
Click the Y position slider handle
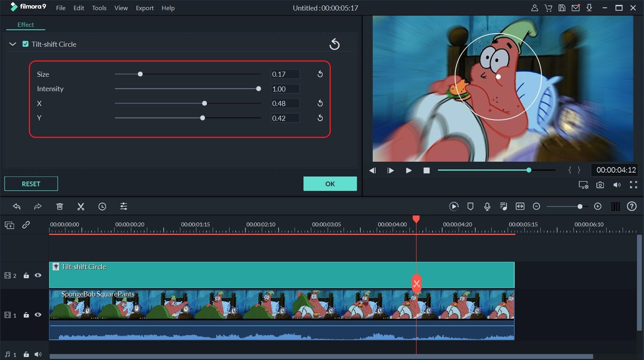(x=203, y=118)
